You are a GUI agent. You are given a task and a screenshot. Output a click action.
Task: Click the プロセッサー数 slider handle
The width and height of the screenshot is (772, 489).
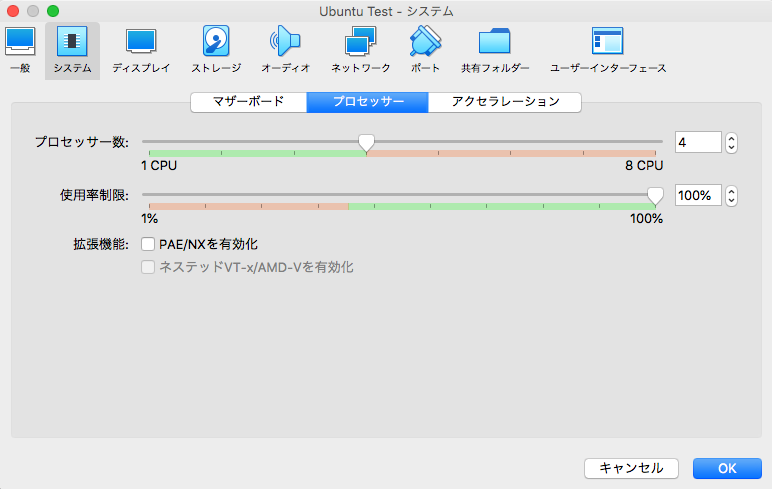click(366, 143)
